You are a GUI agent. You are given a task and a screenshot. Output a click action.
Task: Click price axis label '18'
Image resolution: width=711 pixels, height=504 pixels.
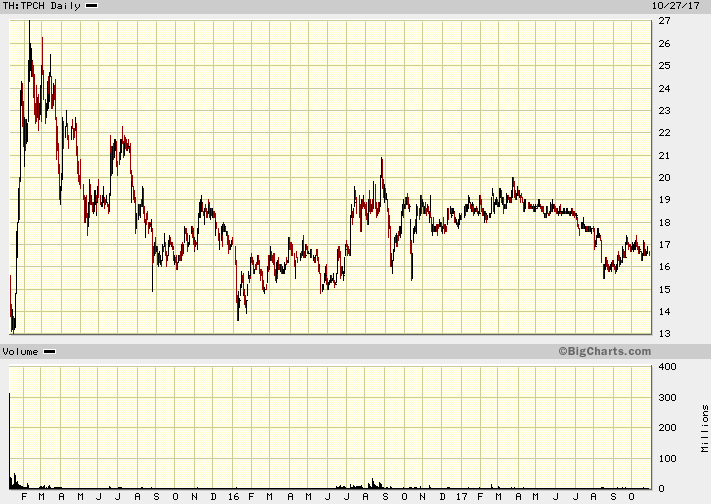pos(664,222)
